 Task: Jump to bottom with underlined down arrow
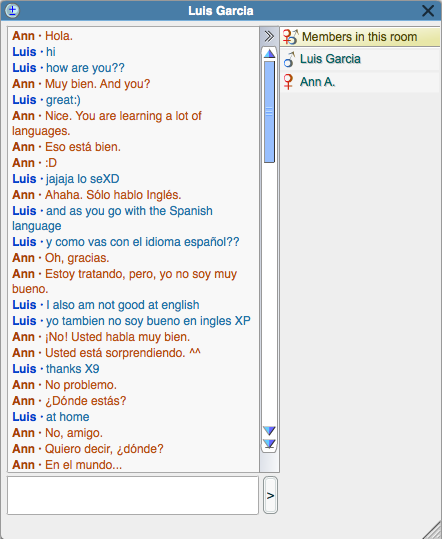click(269, 444)
